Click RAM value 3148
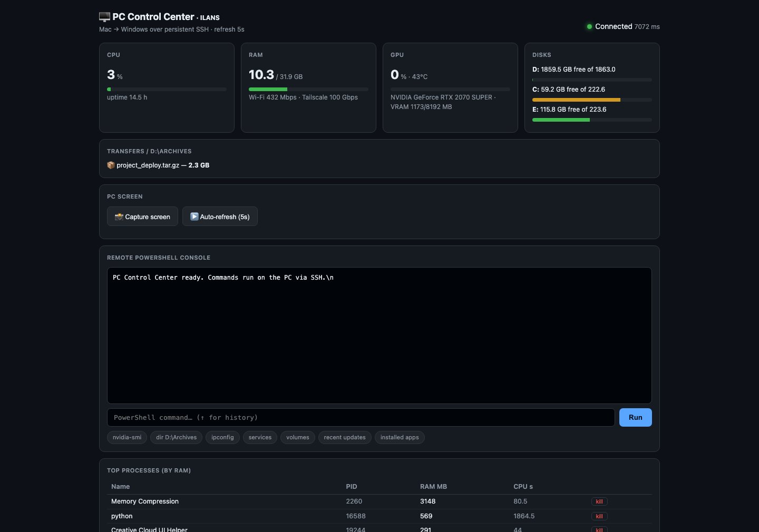 (x=428, y=501)
